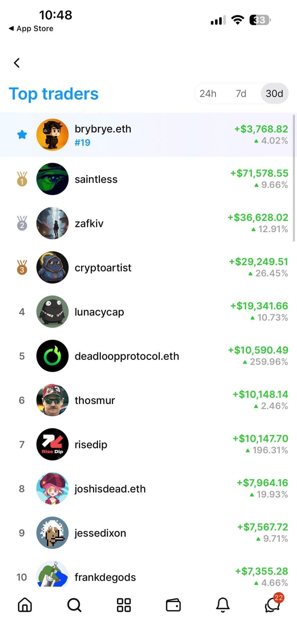Screen dimensions: 297x644
Task: Open the Search magnifier icon
Action: click(x=74, y=605)
